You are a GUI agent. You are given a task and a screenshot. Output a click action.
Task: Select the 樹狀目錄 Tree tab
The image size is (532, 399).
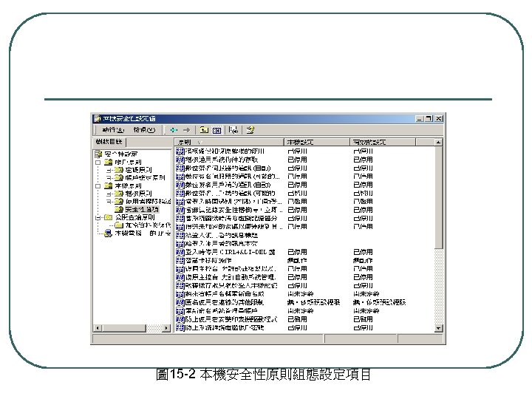click(109, 142)
